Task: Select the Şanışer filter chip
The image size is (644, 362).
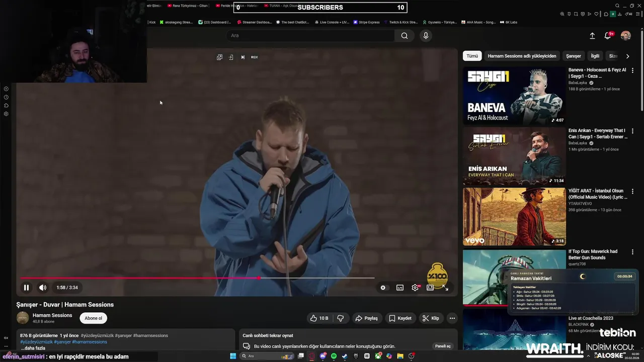Action: click(574, 56)
